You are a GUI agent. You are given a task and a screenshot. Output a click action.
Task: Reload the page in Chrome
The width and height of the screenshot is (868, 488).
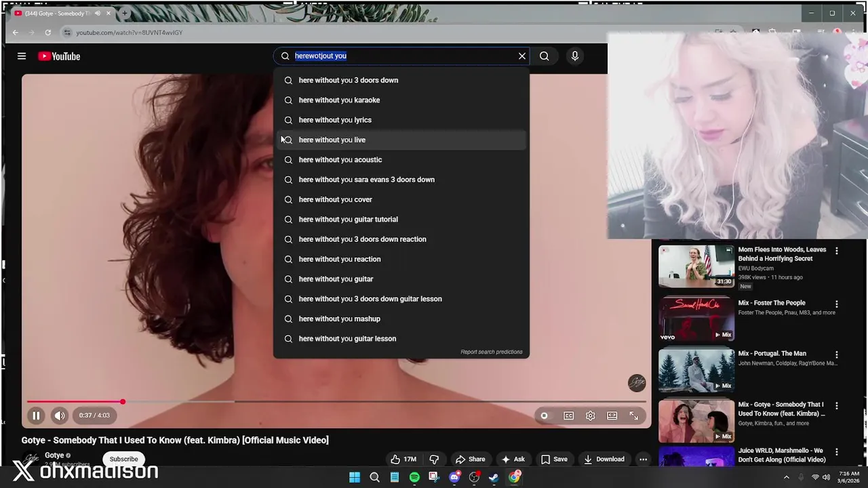point(47,33)
